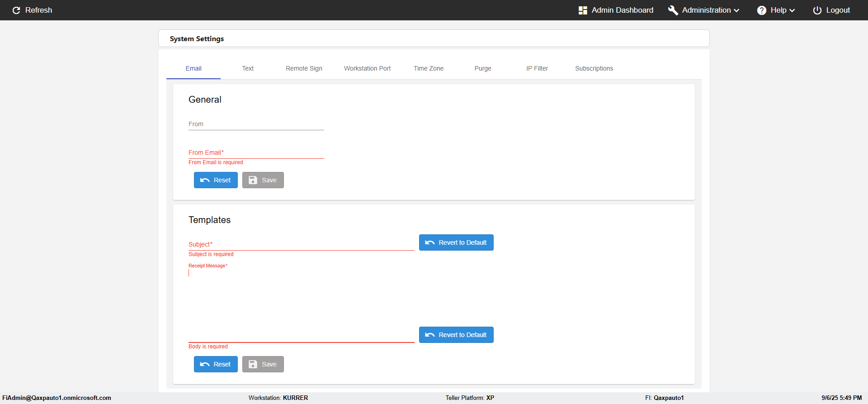
Task: Focus the From name input field
Action: point(256,124)
